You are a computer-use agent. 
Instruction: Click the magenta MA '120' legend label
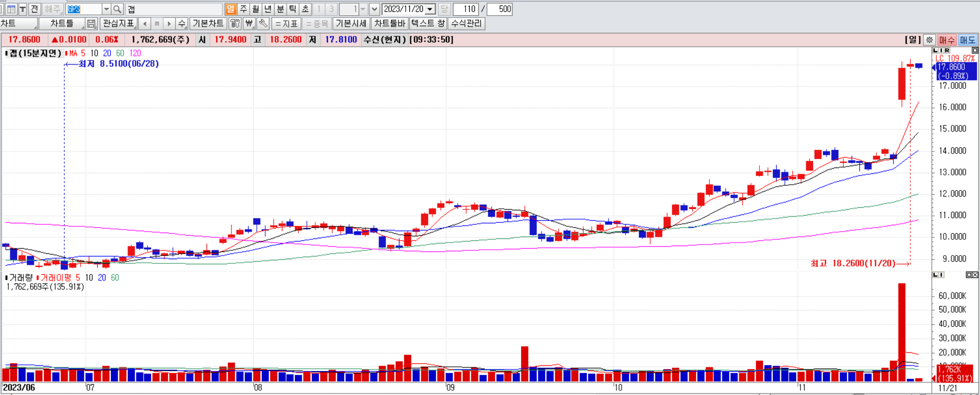(x=135, y=53)
